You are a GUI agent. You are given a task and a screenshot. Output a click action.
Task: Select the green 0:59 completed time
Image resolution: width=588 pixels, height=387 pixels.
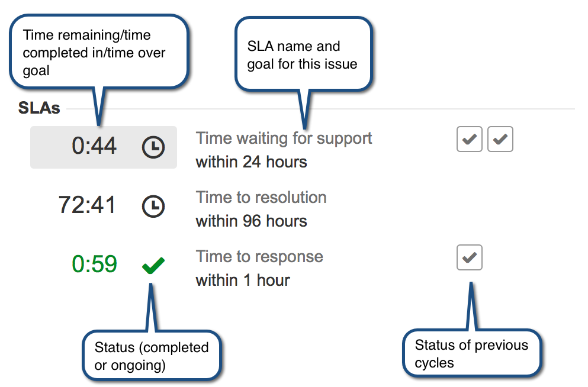(x=94, y=264)
